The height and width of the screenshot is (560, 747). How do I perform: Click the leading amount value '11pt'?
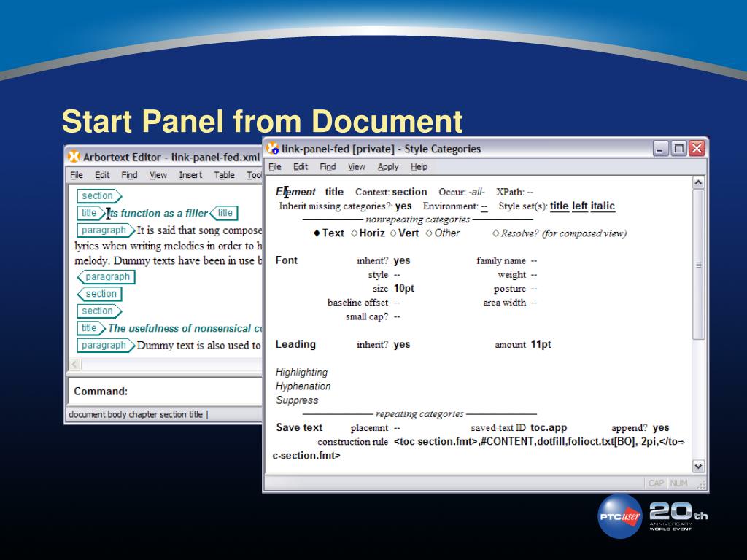tap(541, 344)
